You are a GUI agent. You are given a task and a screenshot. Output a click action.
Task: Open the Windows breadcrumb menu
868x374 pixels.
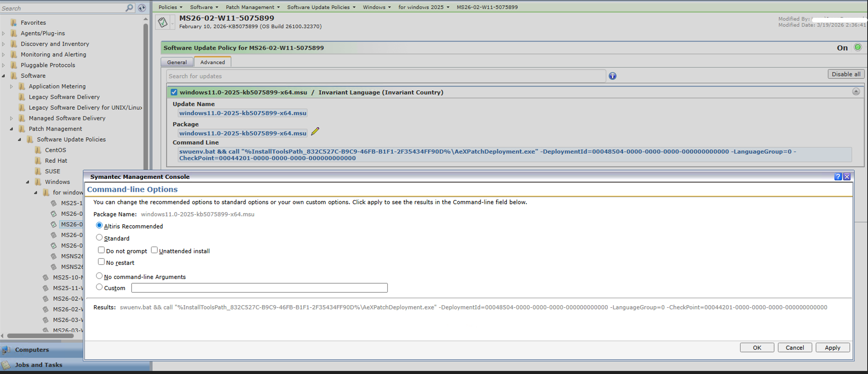pos(377,7)
